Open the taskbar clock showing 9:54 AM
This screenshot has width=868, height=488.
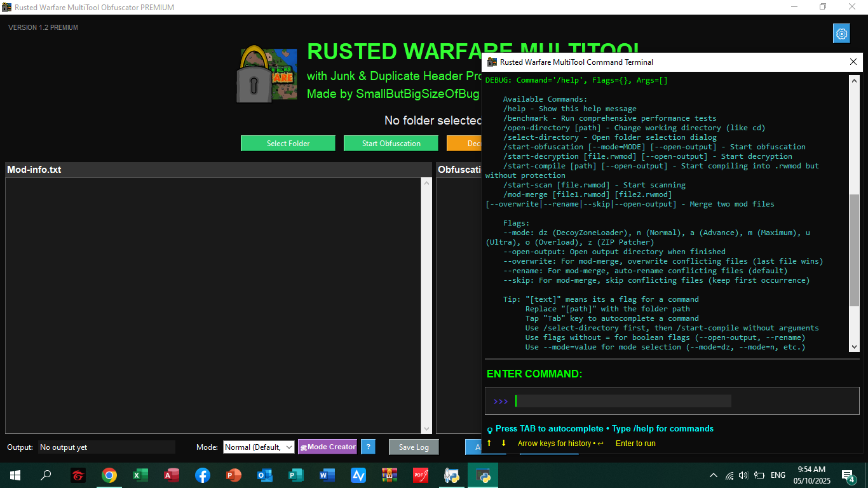point(811,475)
